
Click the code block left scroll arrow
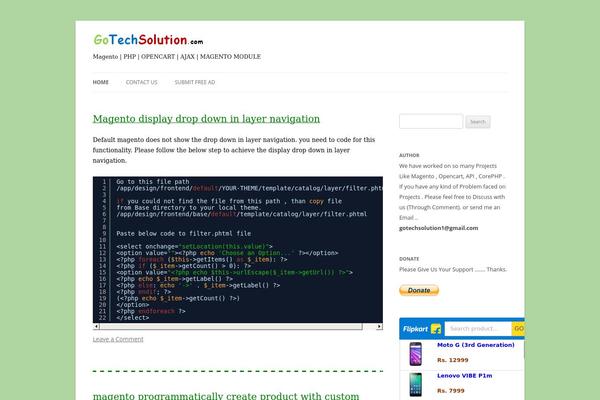point(96,327)
